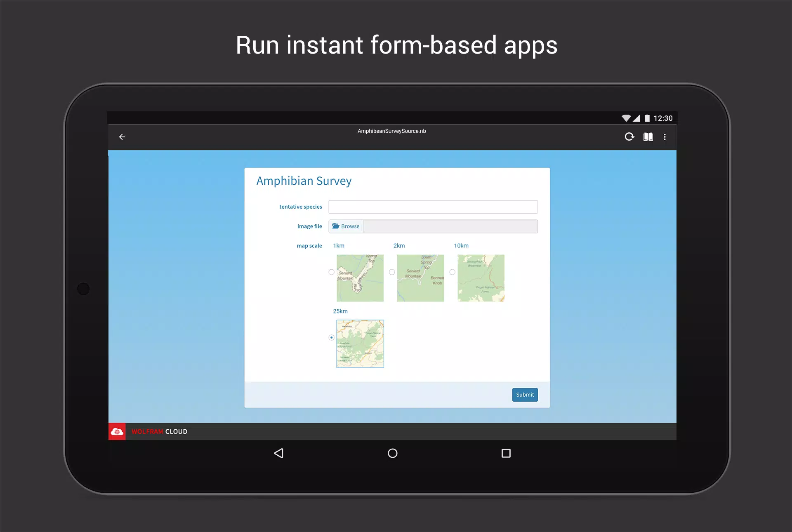This screenshot has width=792, height=532.
Task: Click the 25km map thumbnail
Action: click(360, 344)
